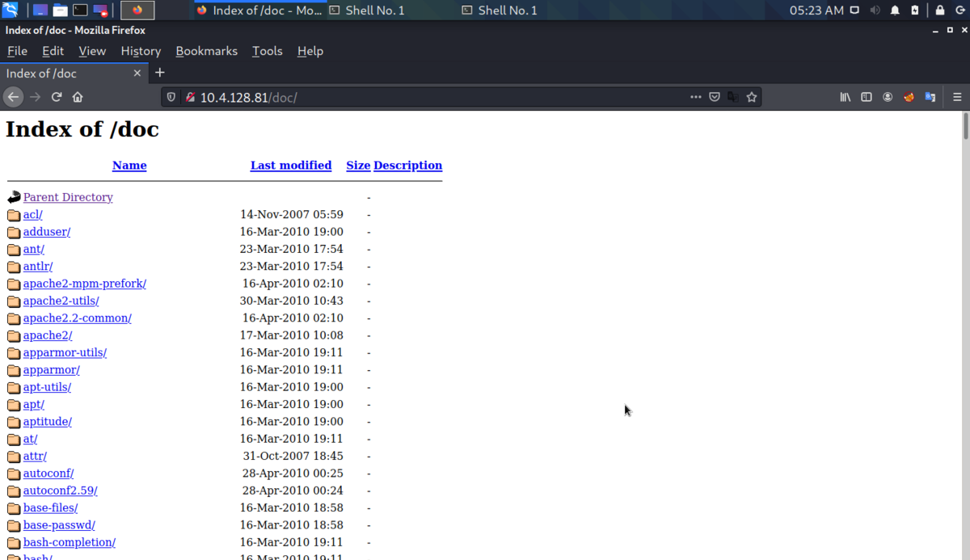Sort listing by Size column

[x=358, y=165]
